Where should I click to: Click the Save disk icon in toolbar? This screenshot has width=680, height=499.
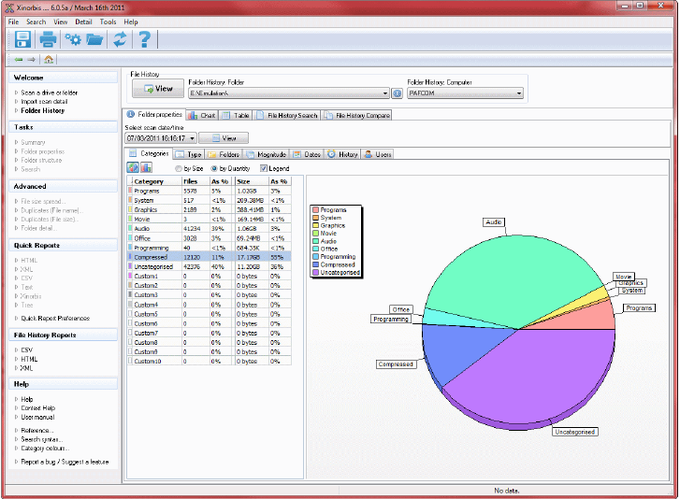[22, 40]
